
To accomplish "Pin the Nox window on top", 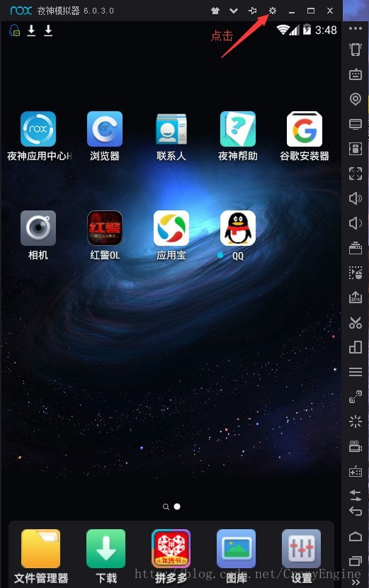I will [x=252, y=11].
